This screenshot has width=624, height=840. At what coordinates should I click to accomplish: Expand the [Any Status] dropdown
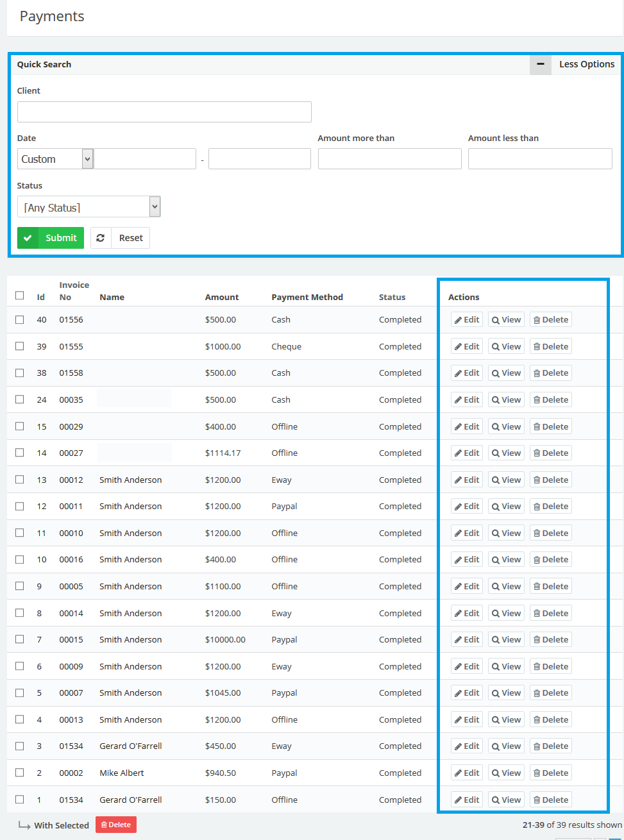click(x=89, y=207)
